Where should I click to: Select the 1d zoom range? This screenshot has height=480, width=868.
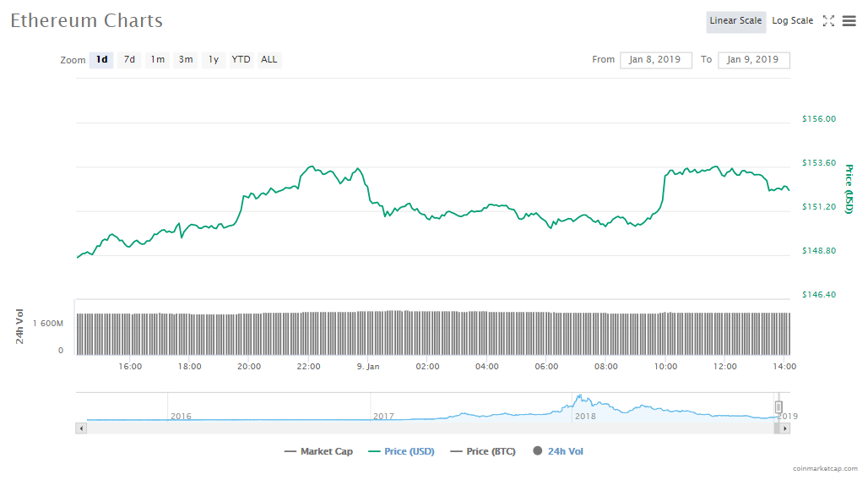pyautogui.click(x=101, y=60)
